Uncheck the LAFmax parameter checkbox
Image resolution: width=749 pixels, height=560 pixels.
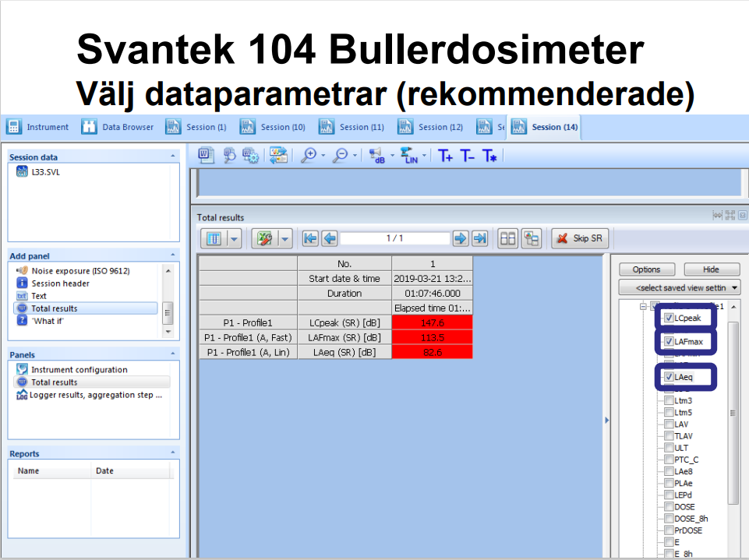(669, 341)
